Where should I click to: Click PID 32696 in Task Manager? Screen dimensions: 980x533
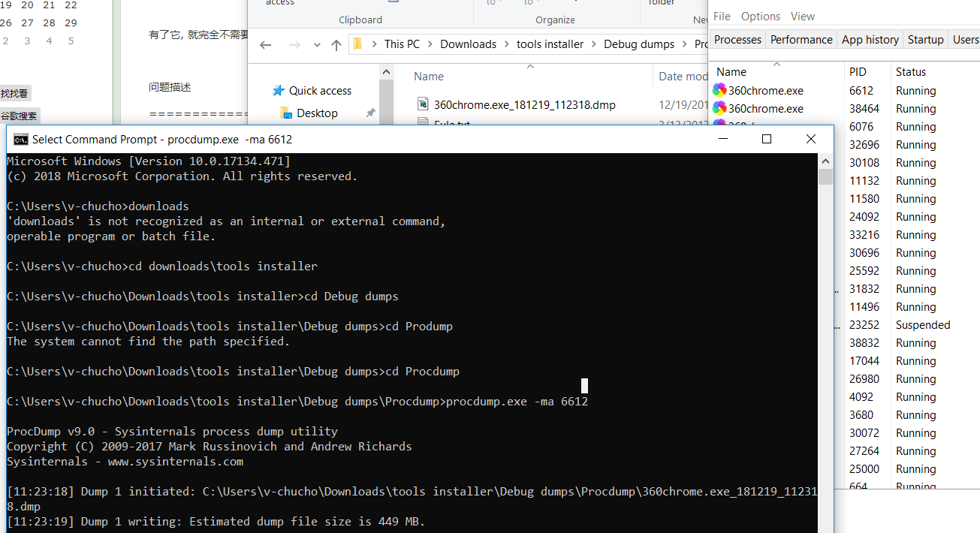point(864,145)
